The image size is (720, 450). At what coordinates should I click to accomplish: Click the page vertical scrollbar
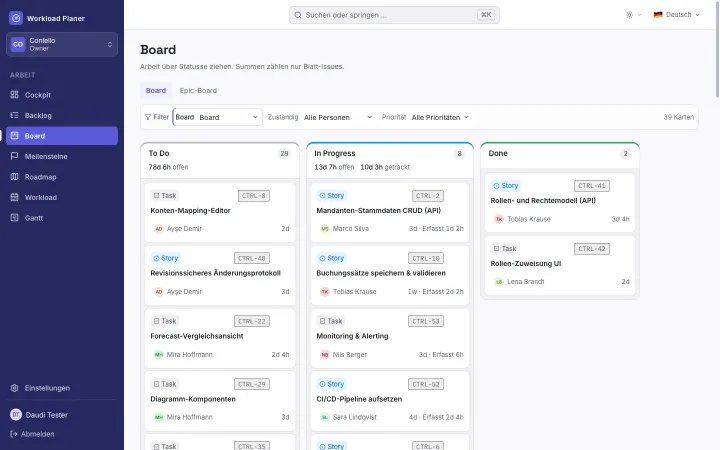pos(717,49)
